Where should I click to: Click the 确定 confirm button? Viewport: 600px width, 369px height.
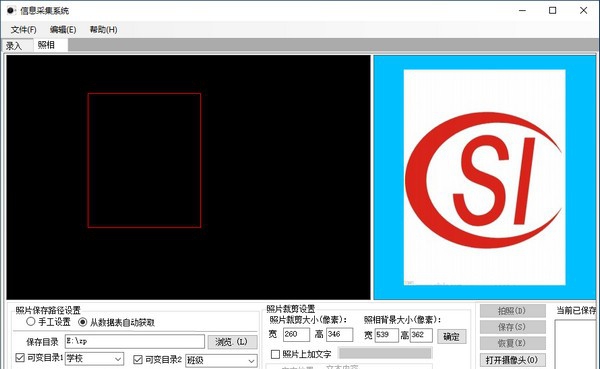[452, 336]
